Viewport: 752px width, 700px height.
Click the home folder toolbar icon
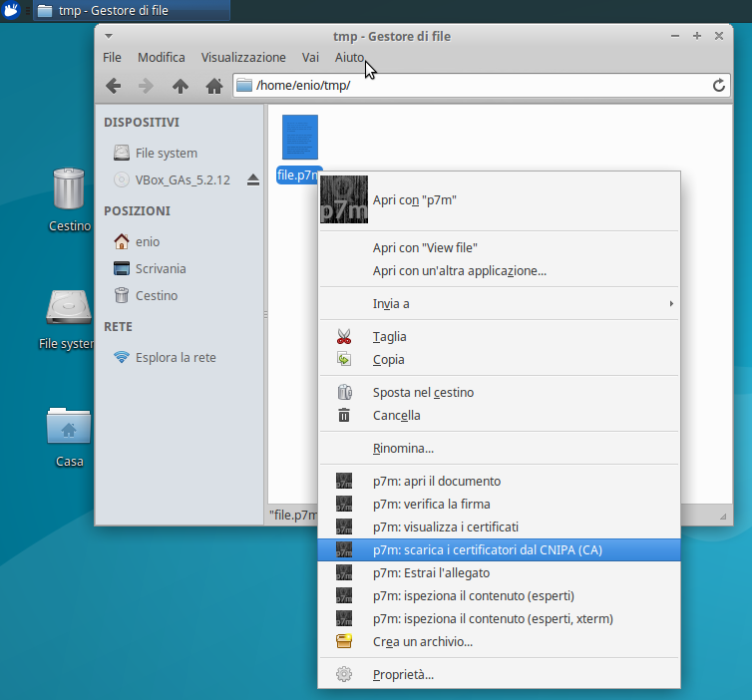pyautogui.click(x=213, y=86)
